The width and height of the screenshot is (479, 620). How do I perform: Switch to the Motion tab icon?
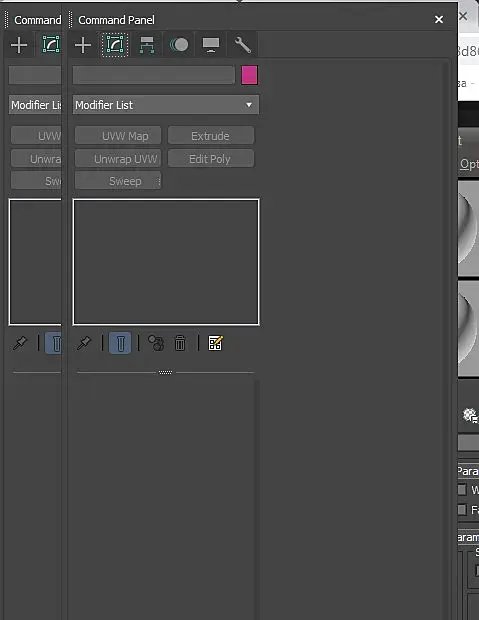[179, 45]
